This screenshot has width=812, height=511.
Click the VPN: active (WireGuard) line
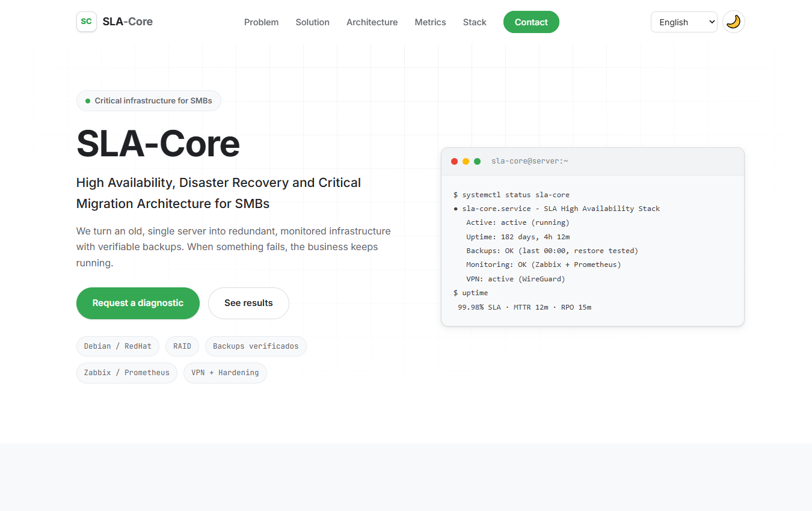pos(515,279)
